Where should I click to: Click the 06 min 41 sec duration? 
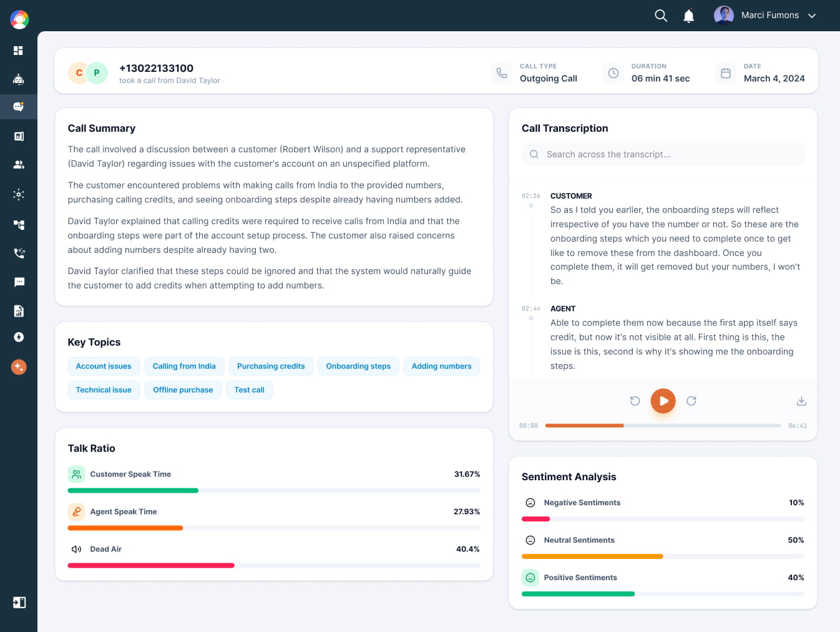[x=660, y=79]
